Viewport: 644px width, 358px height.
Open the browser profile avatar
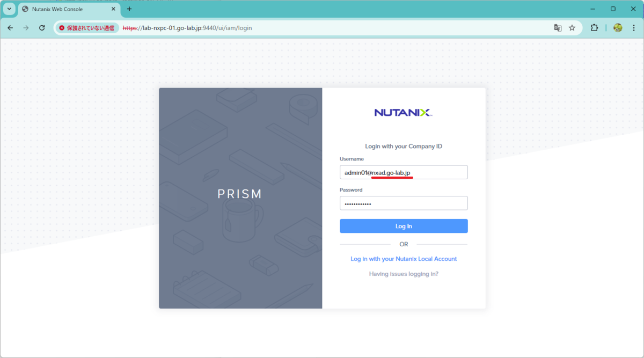tap(618, 28)
